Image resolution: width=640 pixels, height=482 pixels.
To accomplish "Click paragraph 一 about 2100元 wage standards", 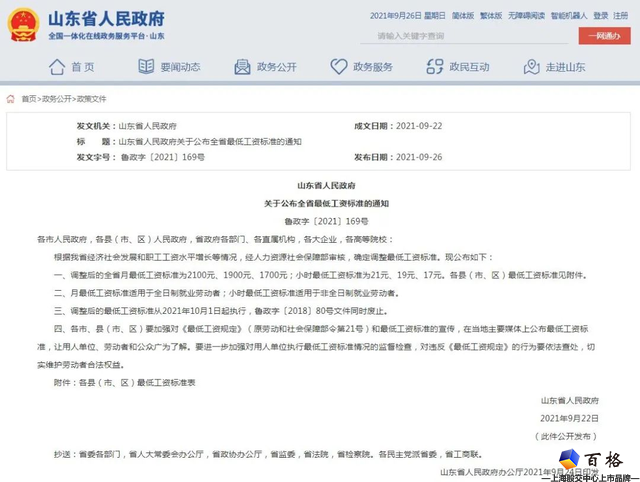I will point(320,275).
